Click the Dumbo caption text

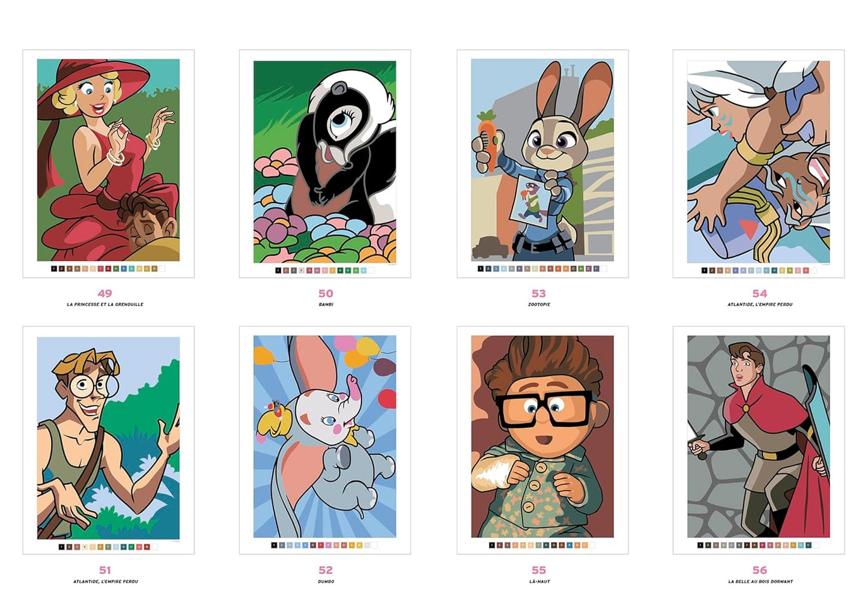[x=326, y=582]
